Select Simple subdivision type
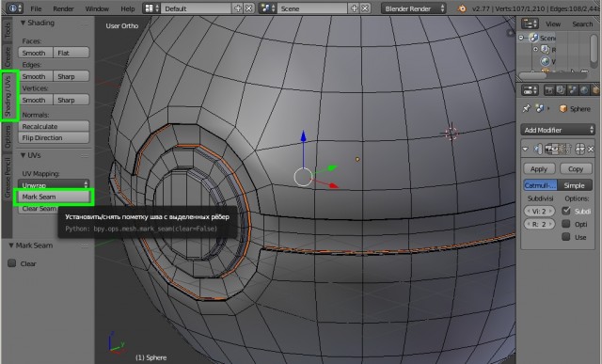Image resolution: width=602 pixels, height=364 pixels. point(575,185)
